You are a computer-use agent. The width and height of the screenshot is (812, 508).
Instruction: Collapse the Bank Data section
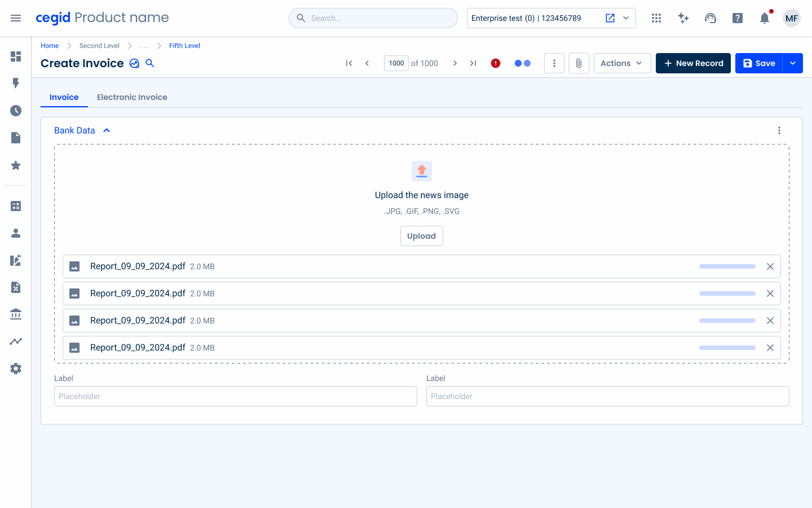pyautogui.click(x=107, y=130)
